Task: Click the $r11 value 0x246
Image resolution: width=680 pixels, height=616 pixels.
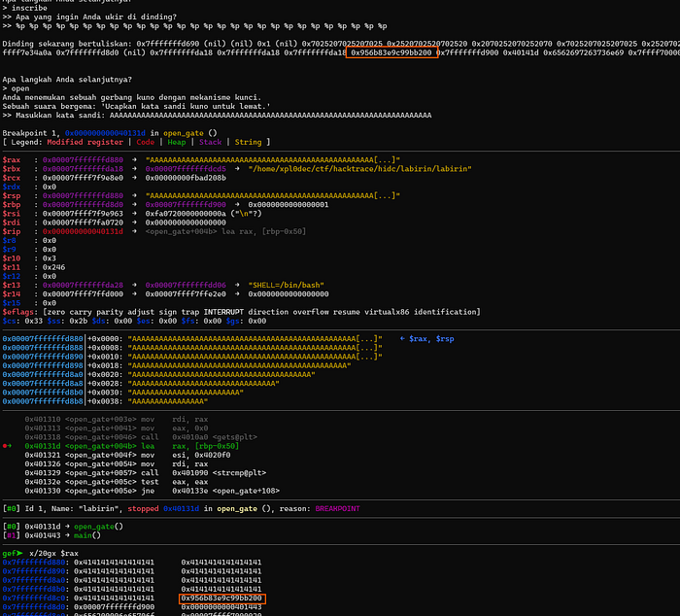Action: [x=53, y=267]
